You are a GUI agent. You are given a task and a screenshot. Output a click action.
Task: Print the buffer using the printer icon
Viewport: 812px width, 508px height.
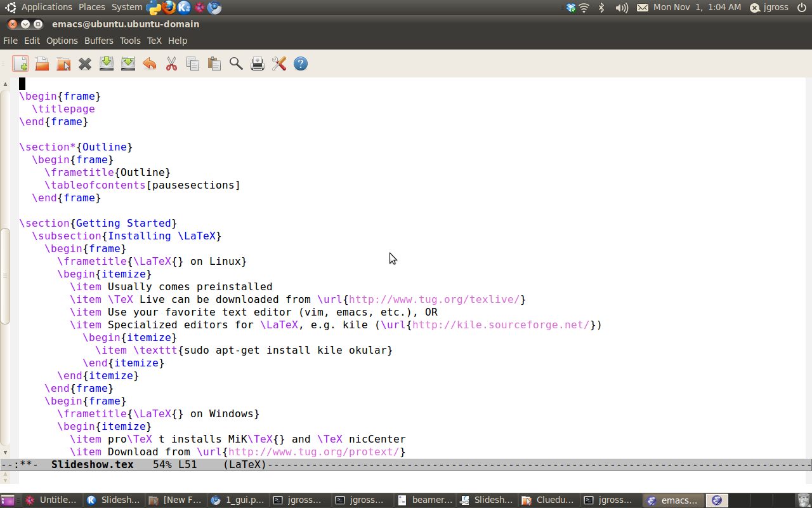click(258, 63)
